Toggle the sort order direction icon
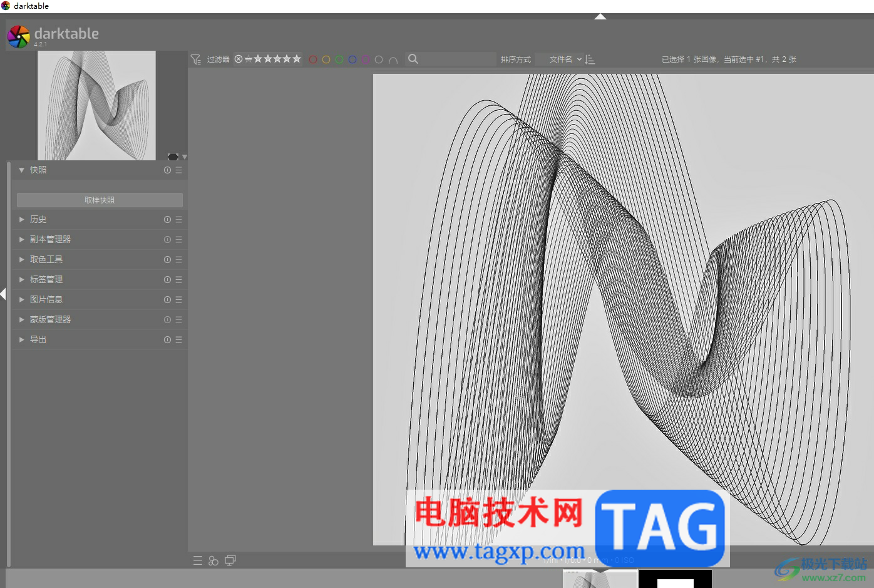874x588 pixels. [x=590, y=59]
